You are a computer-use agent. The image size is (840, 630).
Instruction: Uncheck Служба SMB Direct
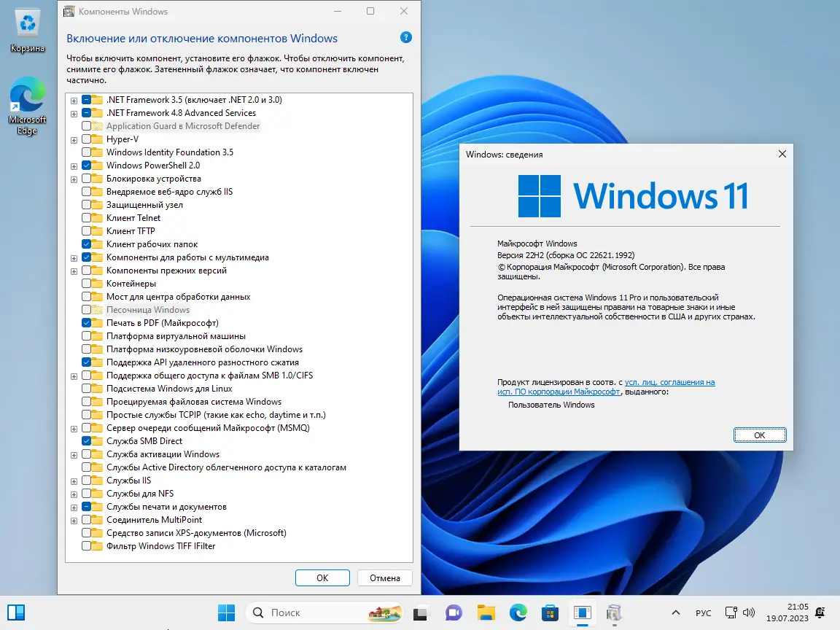click(86, 441)
